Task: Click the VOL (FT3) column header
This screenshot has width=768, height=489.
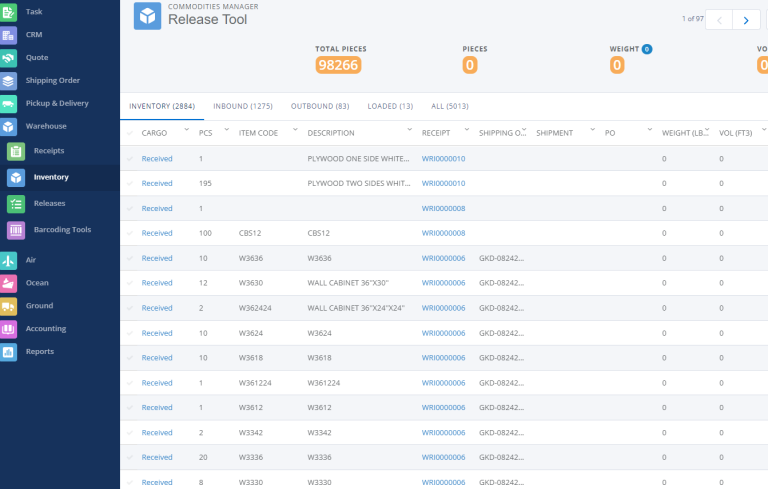Action: click(735, 133)
